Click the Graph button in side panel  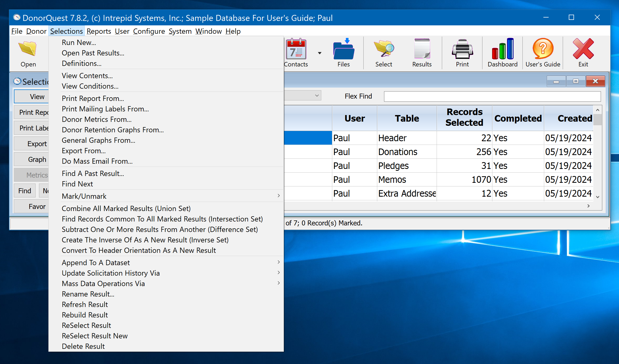(x=31, y=159)
